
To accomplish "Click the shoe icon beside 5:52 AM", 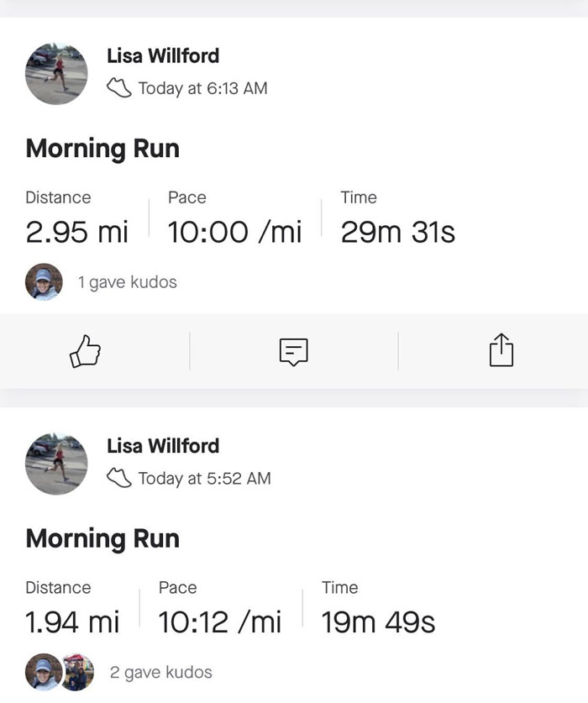I will point(119,478).
